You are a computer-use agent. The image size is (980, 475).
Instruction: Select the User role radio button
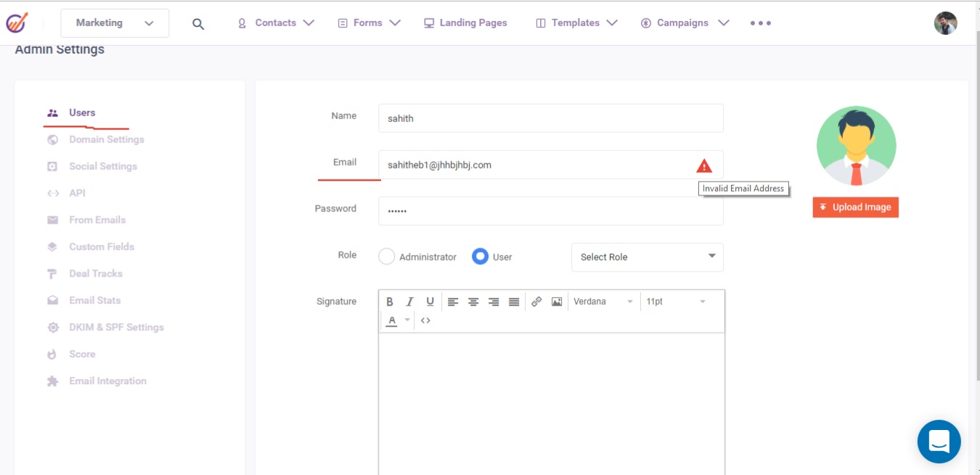[x=480, y=256]
